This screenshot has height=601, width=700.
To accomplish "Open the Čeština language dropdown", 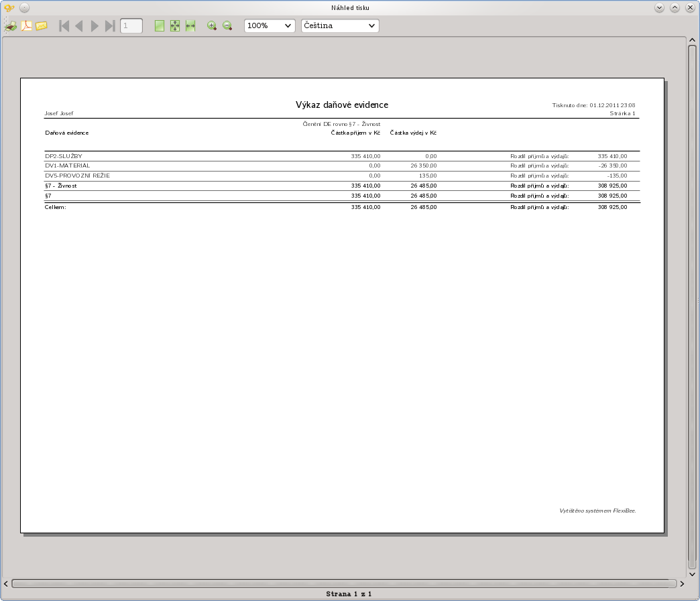I will point(340,26).
